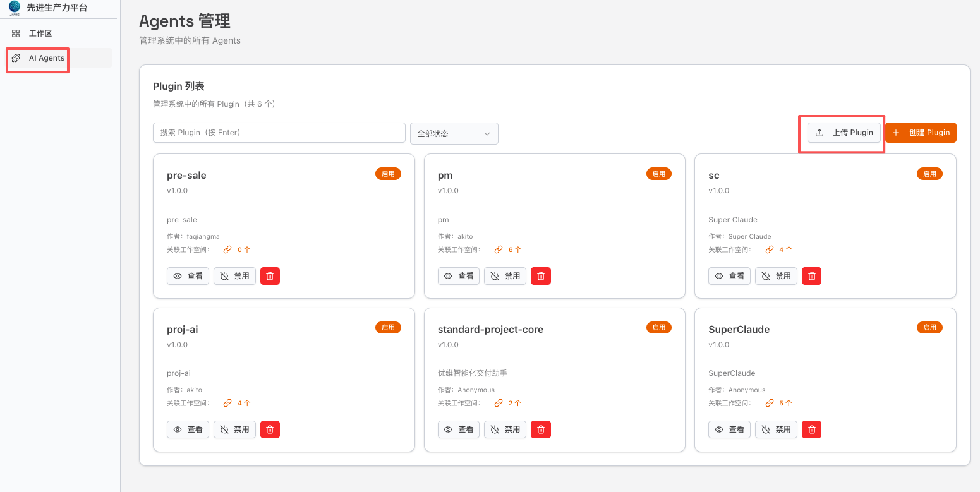Focus the 搜索 Plugin search field
980x492 pixels.
click(279, 133)
